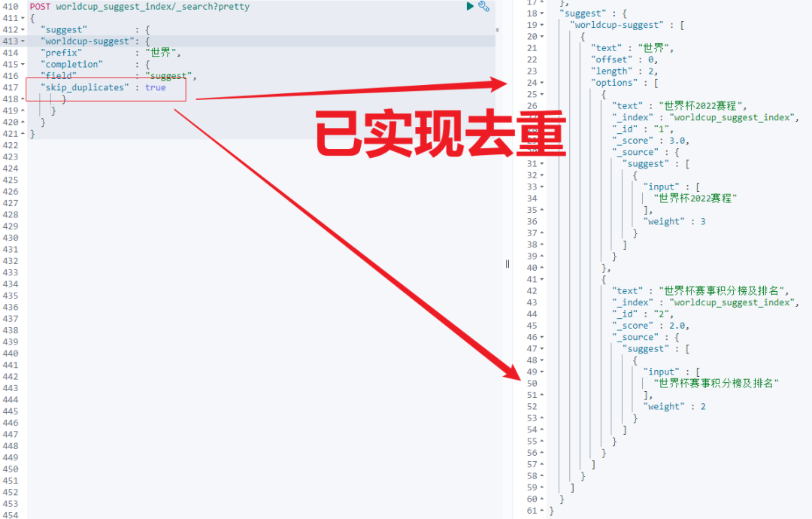Click the true value of skip_duplicates
Screen dimensions: 812x519
pyautogui.click(x=156, y=87)
